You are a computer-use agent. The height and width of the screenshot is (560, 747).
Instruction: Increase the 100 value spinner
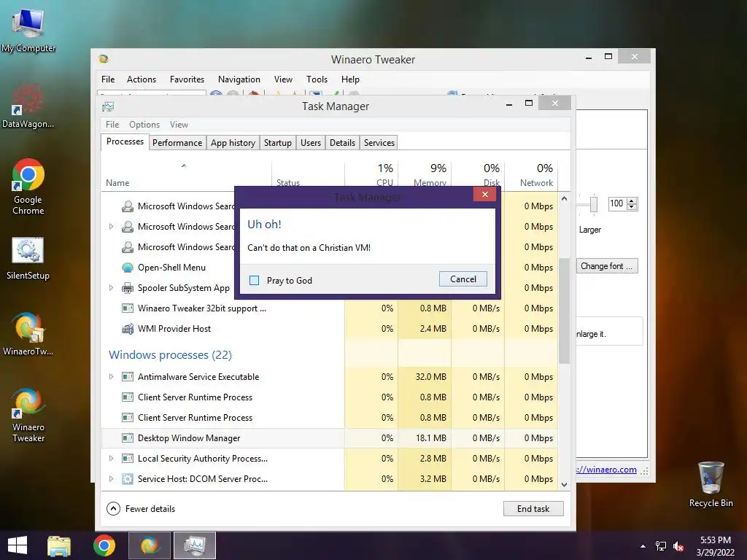[632, 201]
